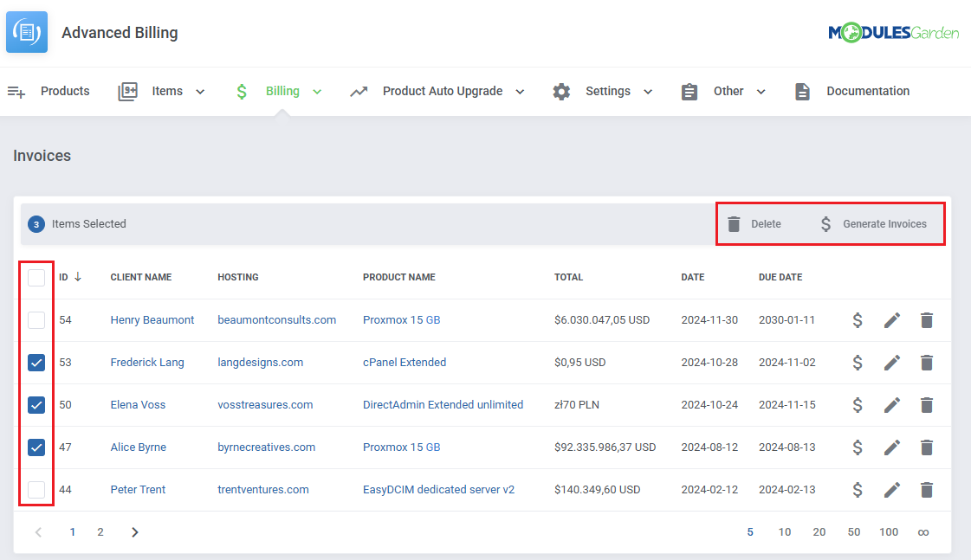
Task: Show 100 entries per page
Action: click(889, 532)
